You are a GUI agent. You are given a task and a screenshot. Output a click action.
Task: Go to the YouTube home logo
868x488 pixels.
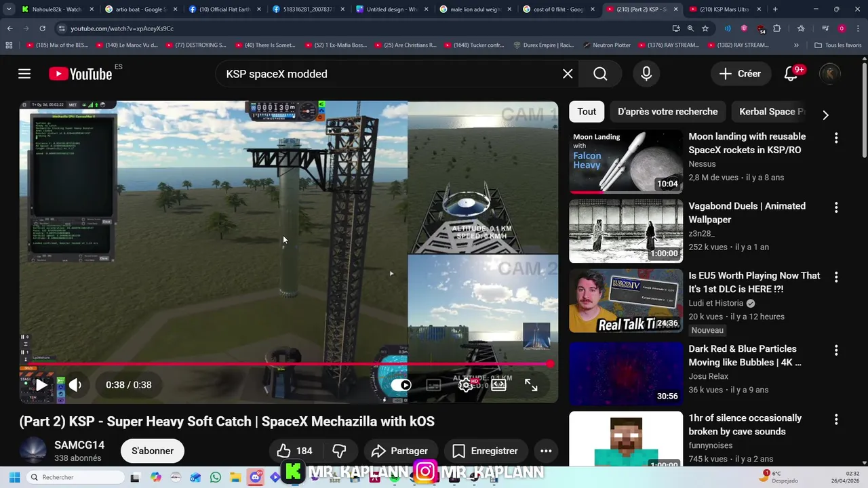(x=80, y=74)
